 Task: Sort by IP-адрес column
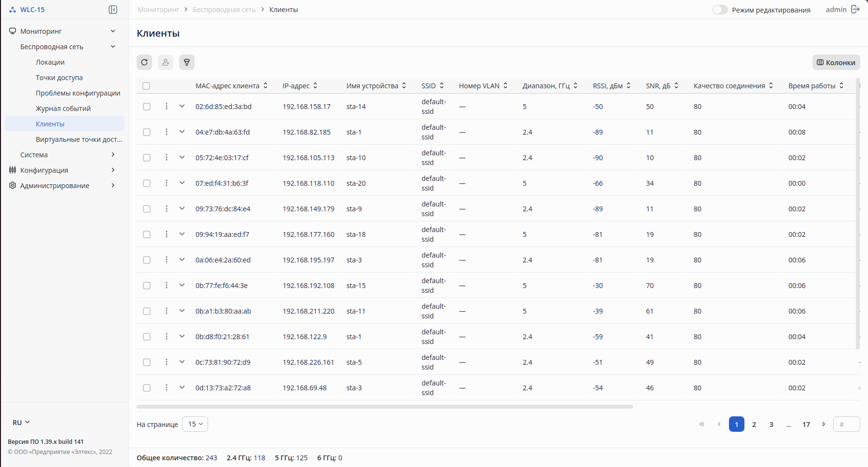point(315,85)
